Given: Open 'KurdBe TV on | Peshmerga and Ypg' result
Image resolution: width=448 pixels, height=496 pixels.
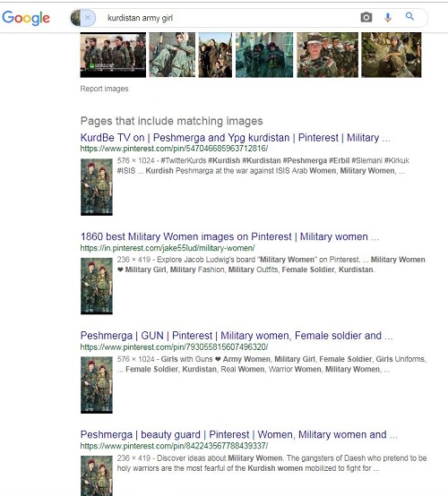Looking at the screenshot, I should point(235,138).
